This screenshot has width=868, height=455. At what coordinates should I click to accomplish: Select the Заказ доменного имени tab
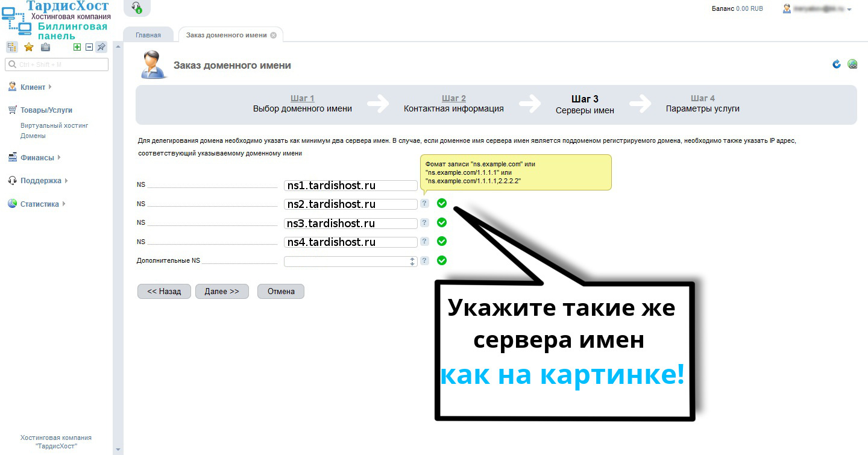point(226,35)
